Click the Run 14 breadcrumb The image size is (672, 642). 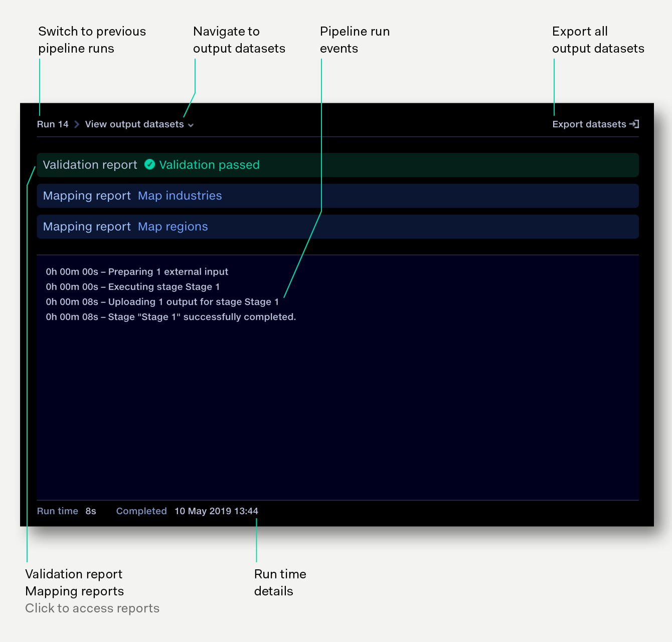click(53, 124)
